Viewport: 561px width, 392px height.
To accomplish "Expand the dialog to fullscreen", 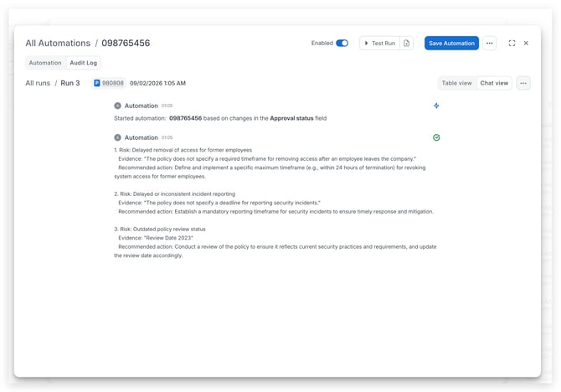I will (x=512, y=43).
